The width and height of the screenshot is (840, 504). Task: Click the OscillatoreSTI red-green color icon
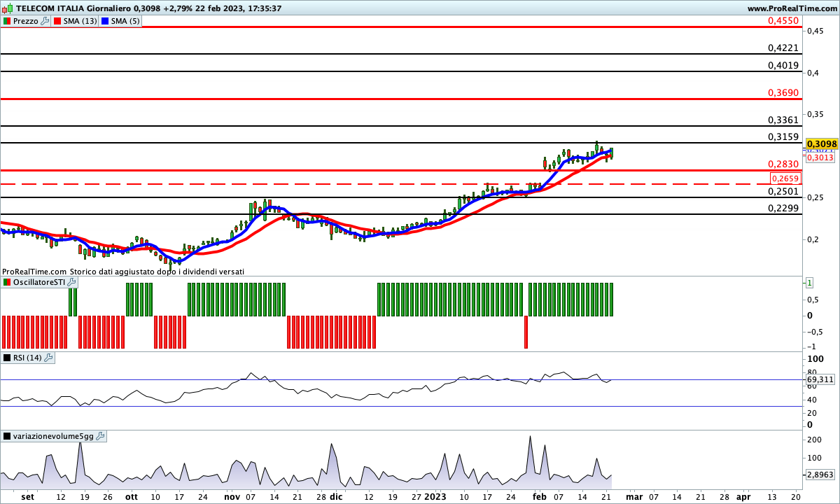point(7,281)
